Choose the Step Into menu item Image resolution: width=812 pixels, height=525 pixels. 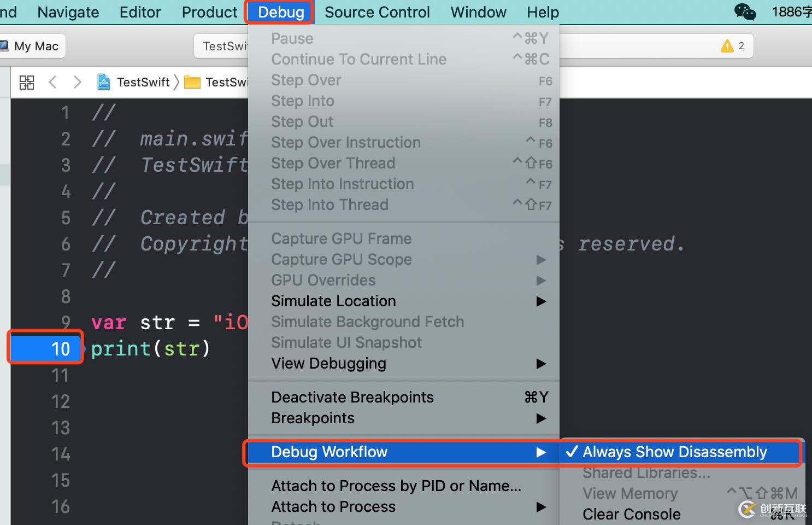pyautogui.click(x=404, y=101)
